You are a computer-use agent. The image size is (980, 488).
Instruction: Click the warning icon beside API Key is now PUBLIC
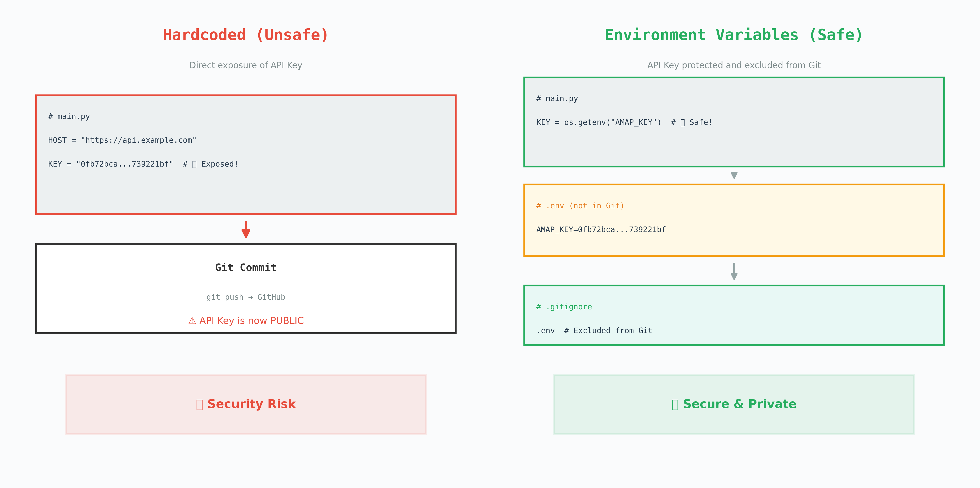pyautogui.click(x=192, y=321)
